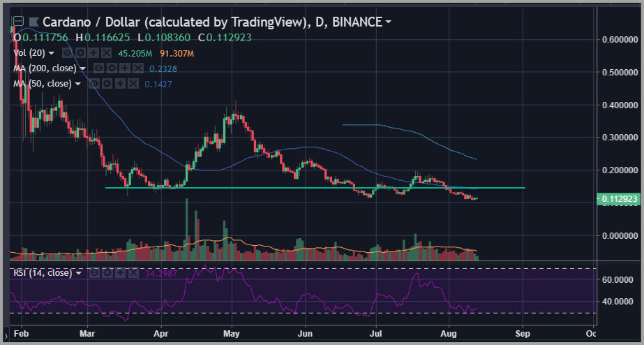Click the Jul label on time axis
This screenshot has height=345, width=644.
(x=376, y=332)
